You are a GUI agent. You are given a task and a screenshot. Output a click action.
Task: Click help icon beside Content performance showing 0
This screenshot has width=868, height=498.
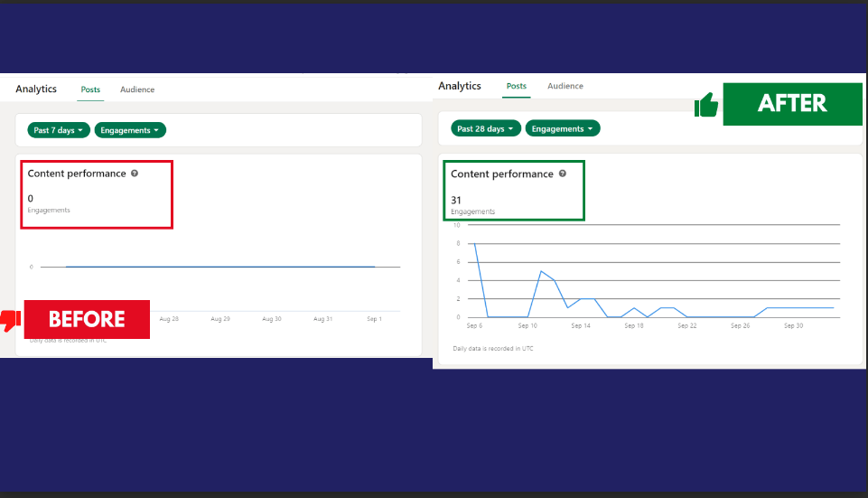[135, 174]
